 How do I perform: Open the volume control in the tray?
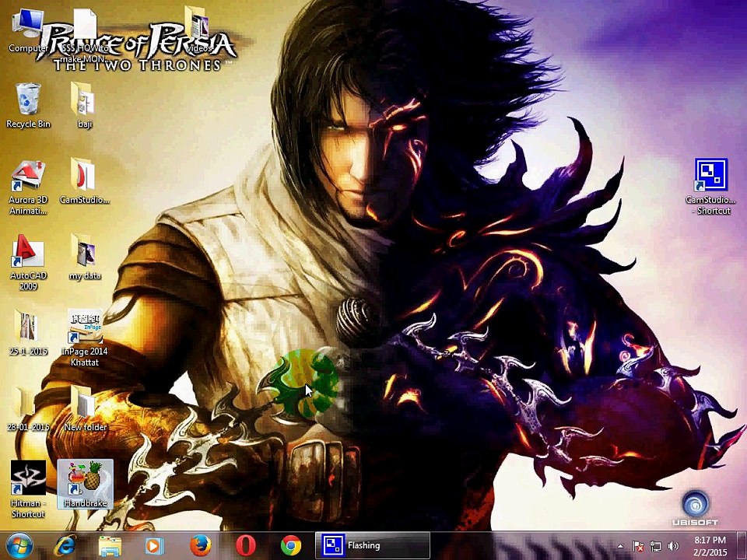pyautogui.click(x=673, y=546)
